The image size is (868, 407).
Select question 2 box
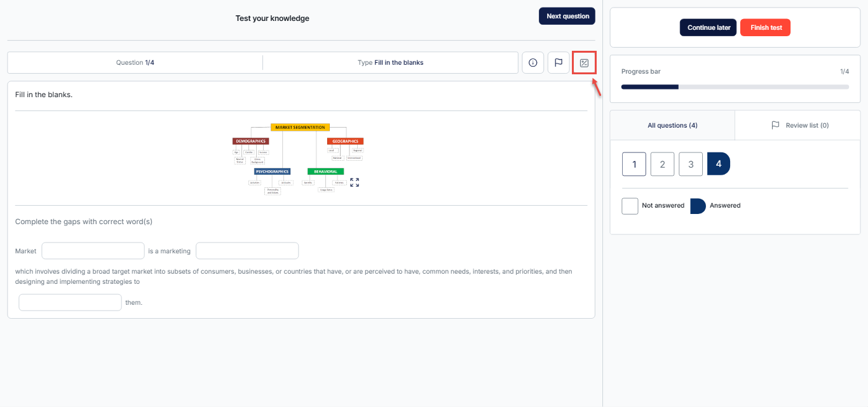pyautogui.click(x=662, y=164)
